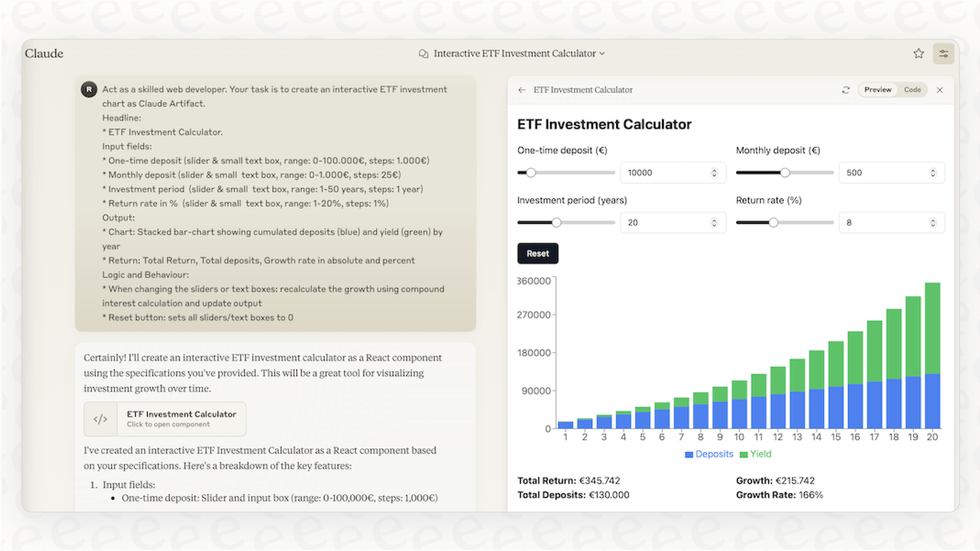Close the artifact panel with the X
Image resolution: width=980 pixels, height=551 pixels.
(940, 90)
